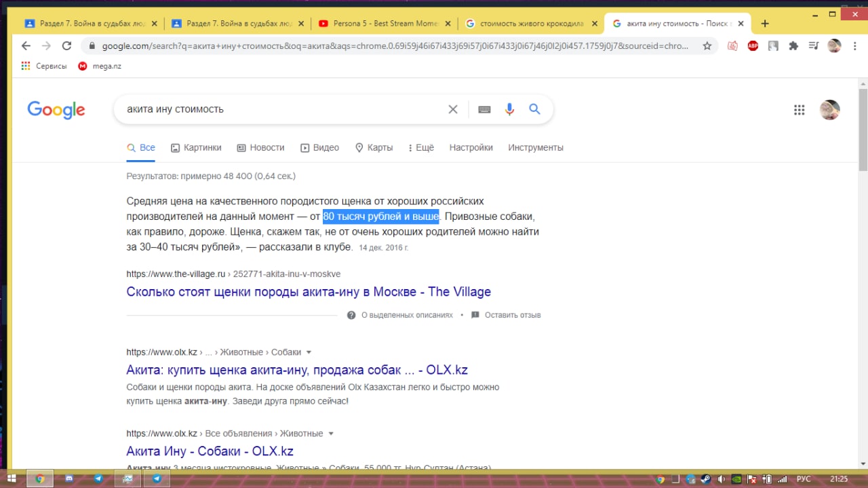Go back with the browser back arrow

click(26, 45)
